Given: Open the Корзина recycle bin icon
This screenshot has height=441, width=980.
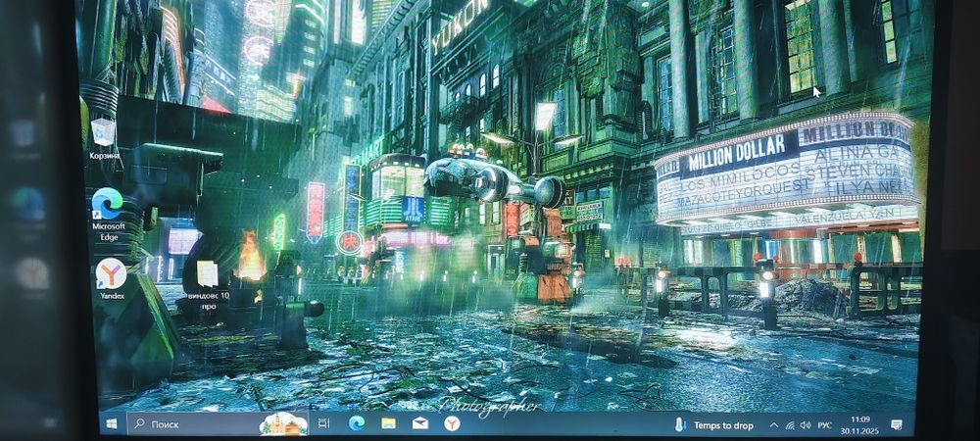Looking at the screenshot, I should [104, 139].
